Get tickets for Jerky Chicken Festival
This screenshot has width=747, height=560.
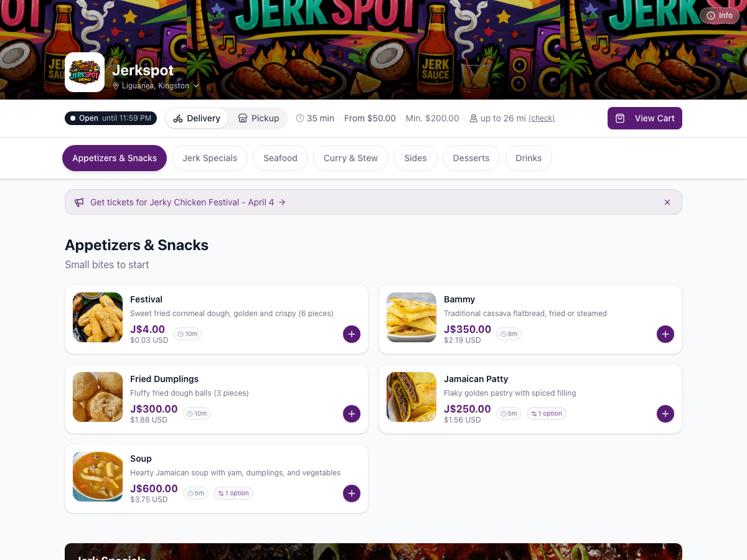click(182, 202)
